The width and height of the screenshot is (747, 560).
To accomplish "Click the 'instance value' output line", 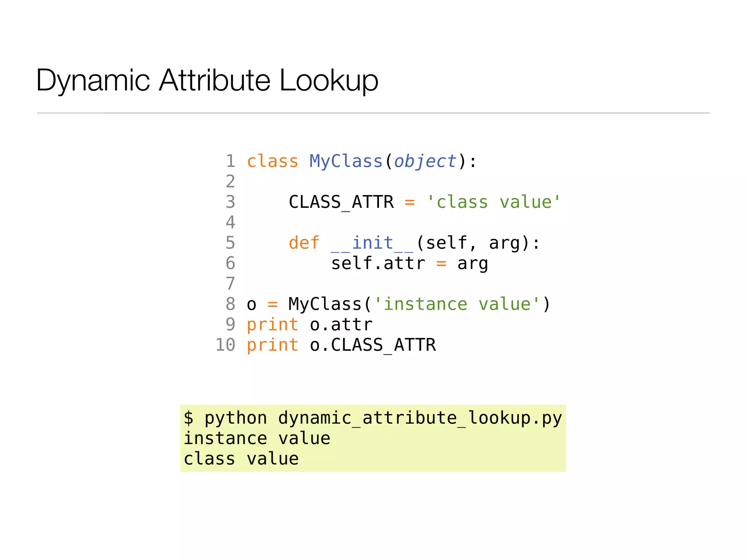I will click(x=257, y=438).
